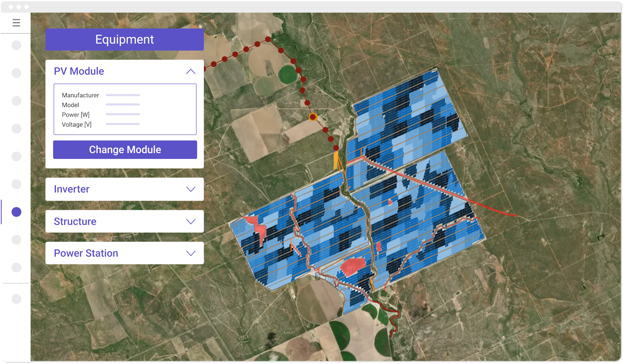Click the Manufacturer label in PV Module

80,95
